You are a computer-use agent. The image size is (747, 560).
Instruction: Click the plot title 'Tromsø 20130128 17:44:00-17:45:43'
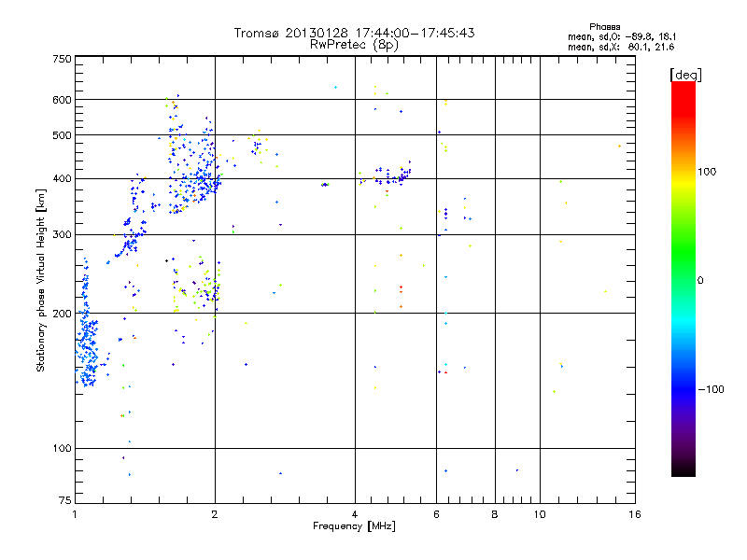354,33
